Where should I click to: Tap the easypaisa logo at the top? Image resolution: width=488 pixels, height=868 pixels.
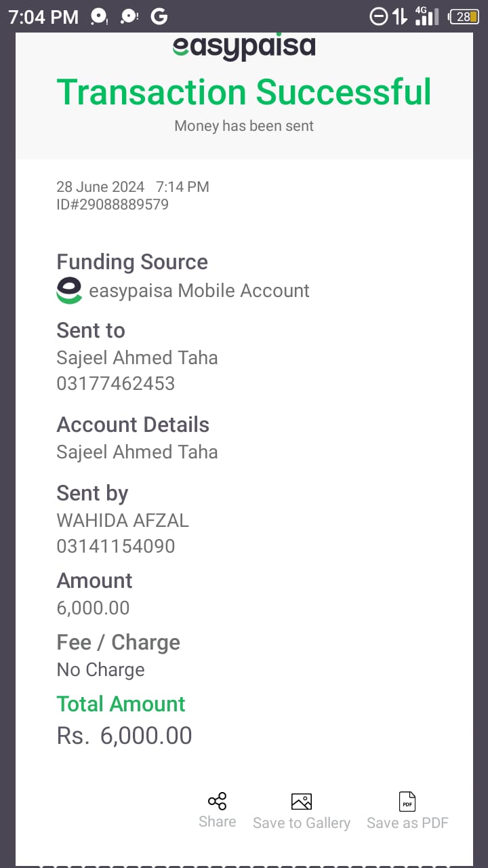click(x=244, y=47)
